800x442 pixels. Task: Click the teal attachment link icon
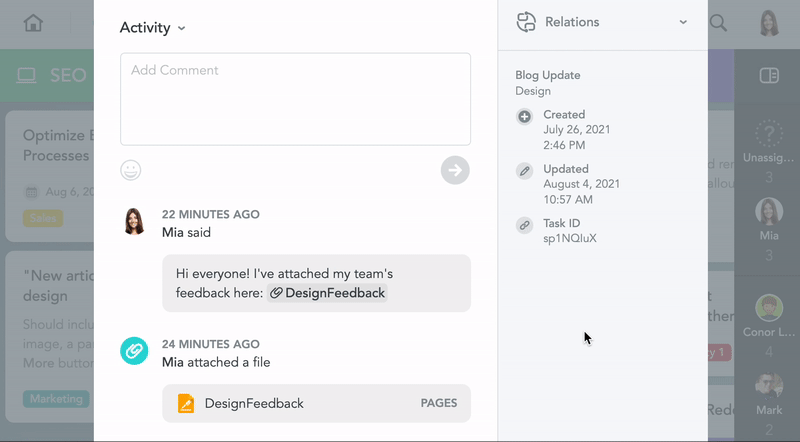coord(134,350)
